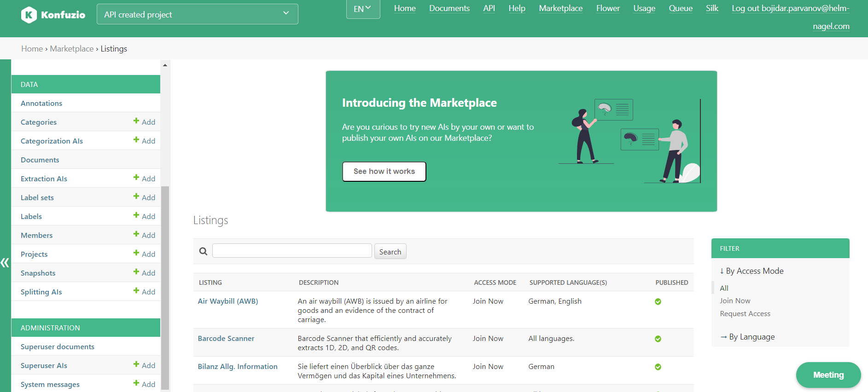Collapse the sidebar with double-chevron icon
Image resolution: width=868 pixels, height=392 pixels.
(5, 263)
